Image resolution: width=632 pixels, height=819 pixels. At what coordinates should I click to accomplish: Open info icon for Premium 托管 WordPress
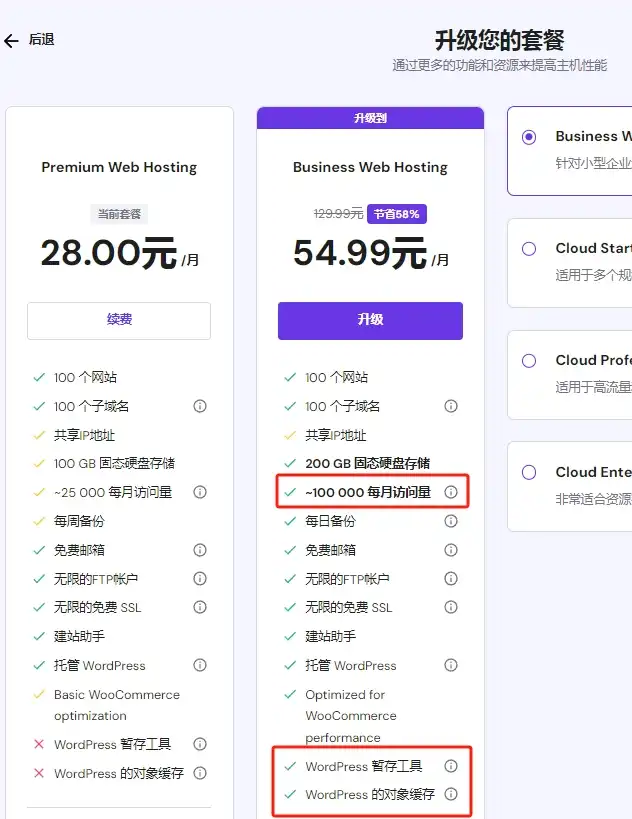click(x=200, y=665)
